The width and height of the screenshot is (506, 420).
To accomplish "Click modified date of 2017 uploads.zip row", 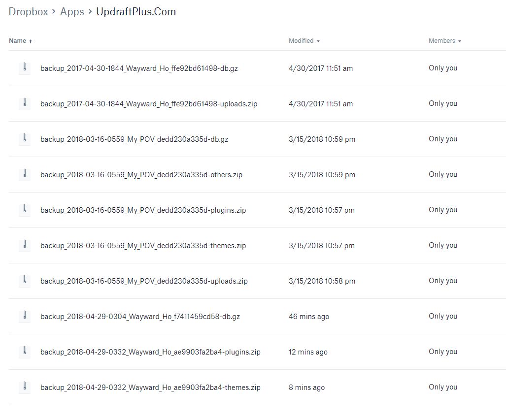I will [x=321, y=104].
